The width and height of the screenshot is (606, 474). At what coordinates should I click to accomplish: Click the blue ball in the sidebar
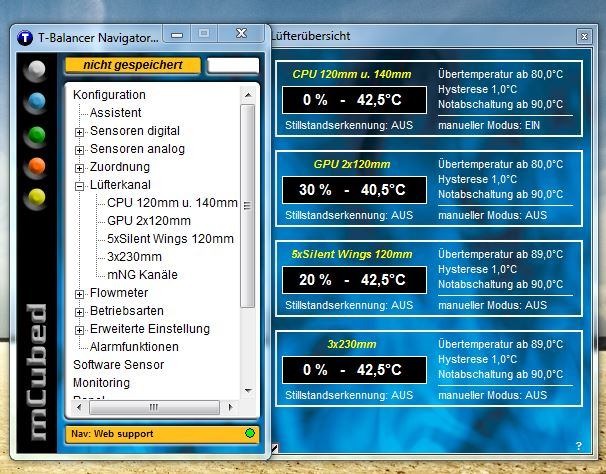point(36,101)
